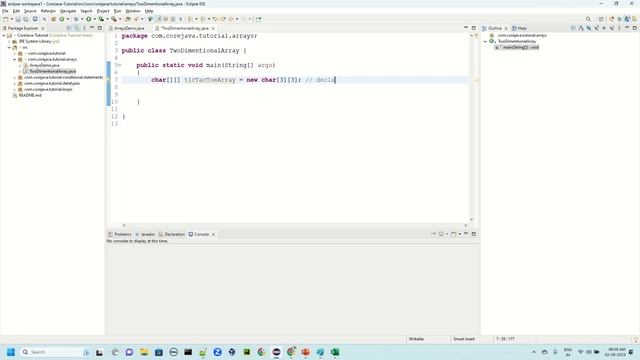Select README.md in the Package Explorer
The image size is (640, 360).
pos(30,96)
